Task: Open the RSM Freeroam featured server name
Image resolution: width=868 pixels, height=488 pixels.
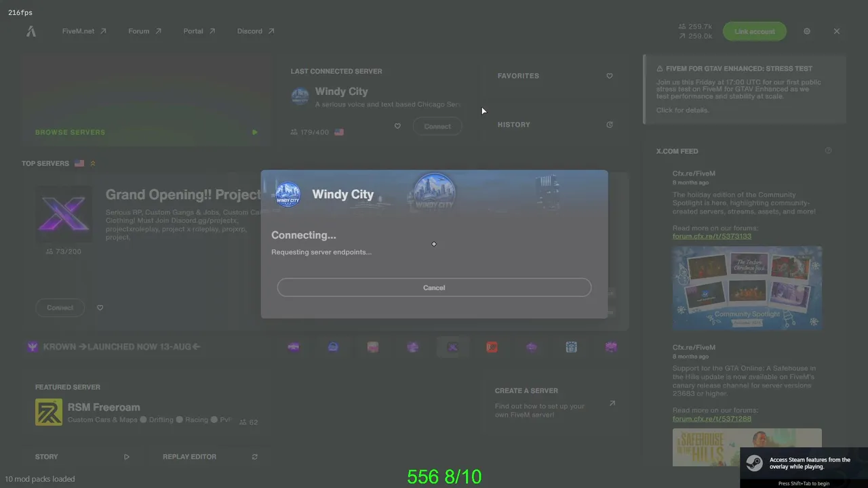Action: point(104,407)
